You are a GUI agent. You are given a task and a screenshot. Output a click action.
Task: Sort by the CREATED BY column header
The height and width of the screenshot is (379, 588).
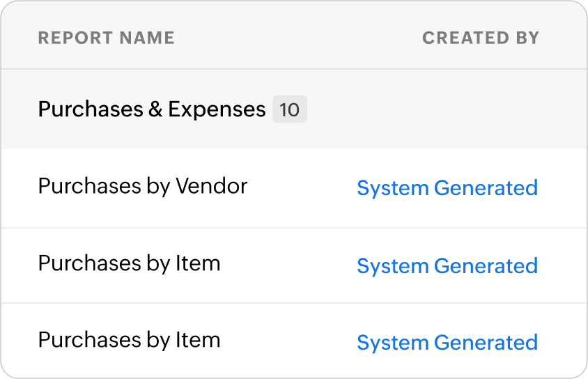[481, 38]
